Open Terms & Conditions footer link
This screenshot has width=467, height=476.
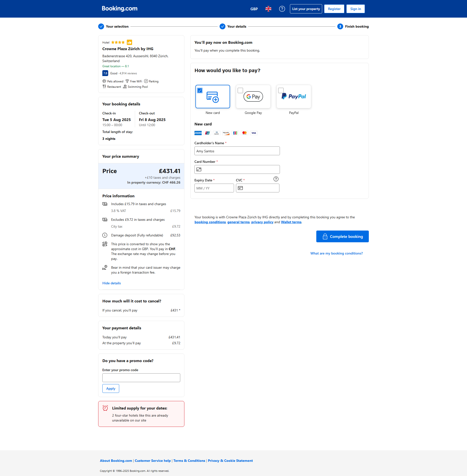coord(189,461)
